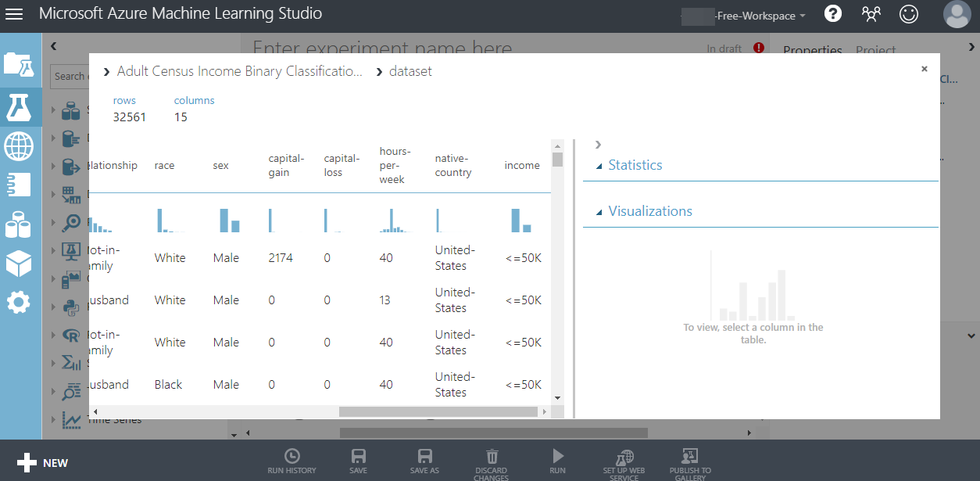Open the Notebooks sidebar icon

click(x=19, y=185)
